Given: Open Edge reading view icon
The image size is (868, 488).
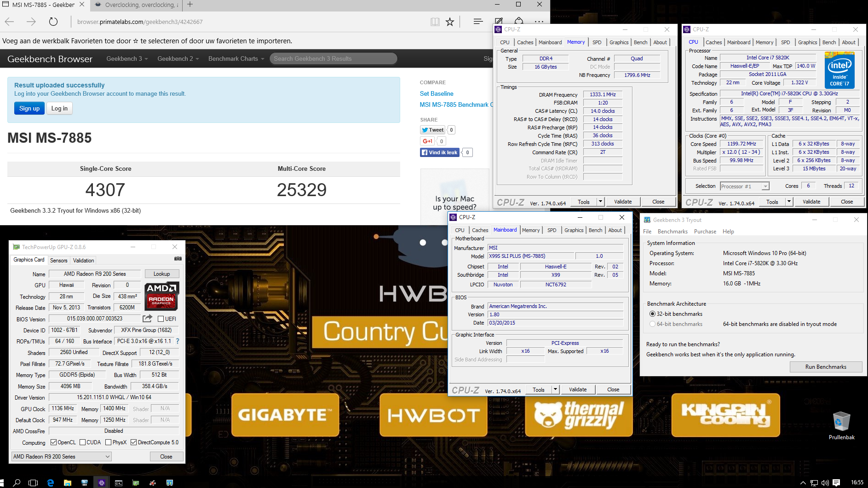Looking at the screenshot, I should pyautogui.click(x=435, y=22).
